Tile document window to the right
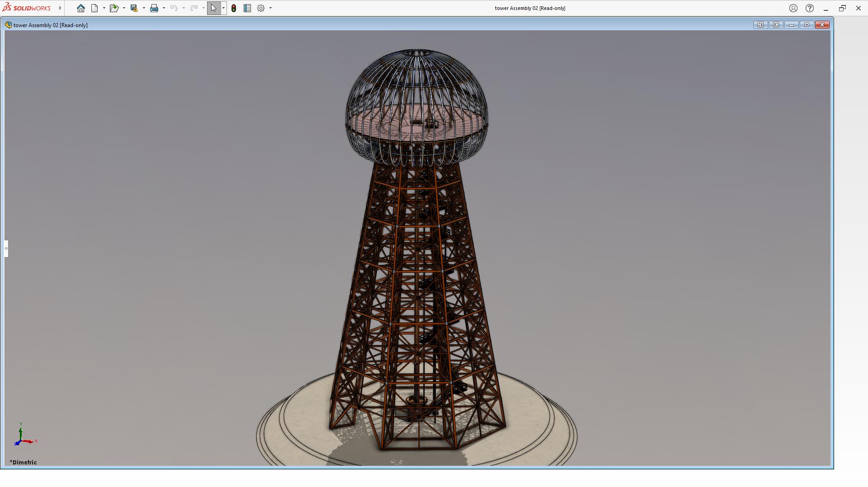 (776, 25)
